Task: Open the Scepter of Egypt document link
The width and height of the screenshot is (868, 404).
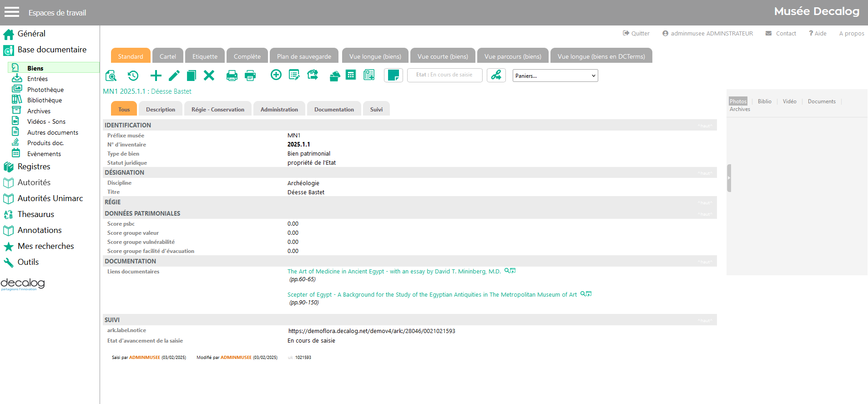Action: coord(432,295)
